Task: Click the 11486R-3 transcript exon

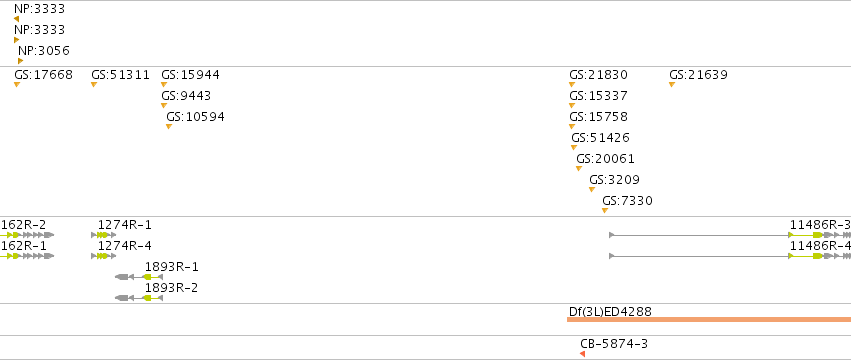Action: (x=818, y=235)
